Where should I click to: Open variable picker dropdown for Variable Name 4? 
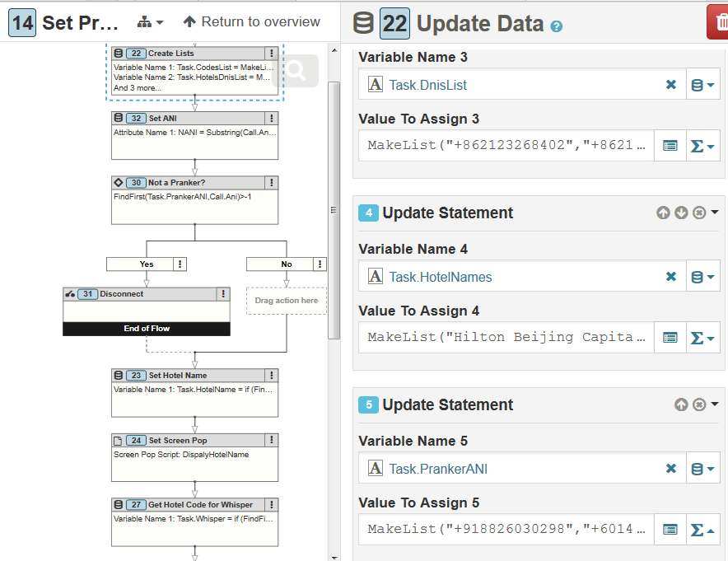click(702, 277)
